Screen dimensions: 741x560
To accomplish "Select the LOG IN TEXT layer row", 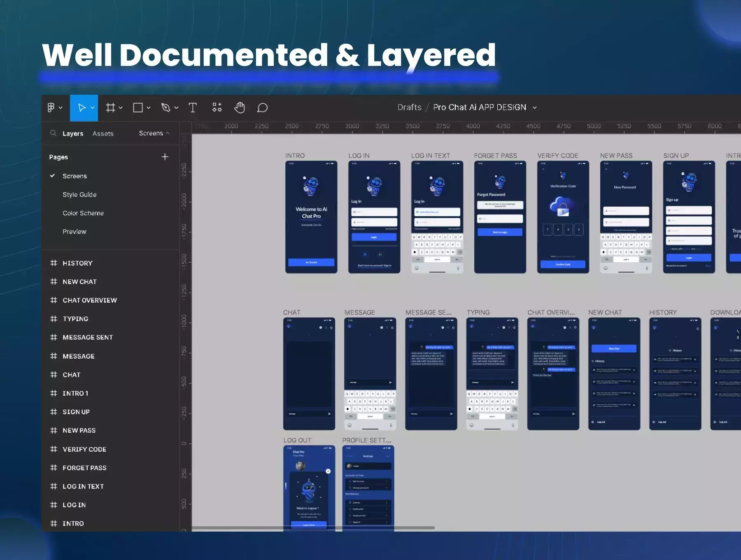I will tap(110, 486).
